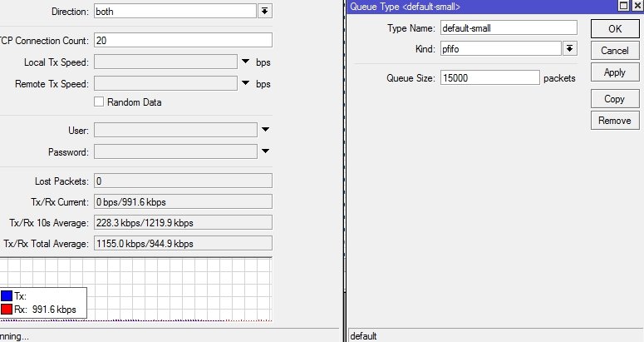Click the Password input field
Image resolution: width=644 pixels, height=342 pixels.
point(175,151)
